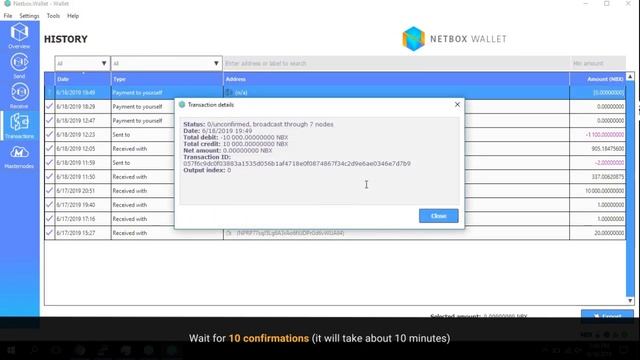Open the Receive page in sidebar

[x=19, y=96]
